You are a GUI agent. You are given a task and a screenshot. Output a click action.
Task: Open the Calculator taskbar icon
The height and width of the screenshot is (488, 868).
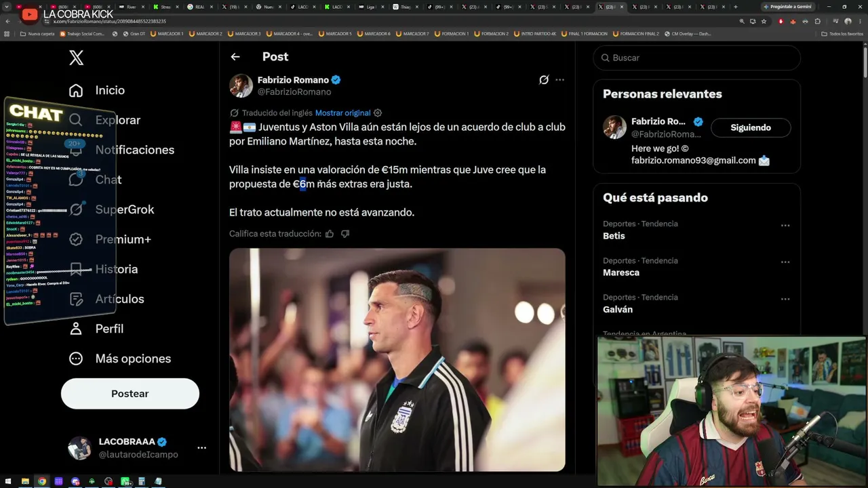(142, 481)
